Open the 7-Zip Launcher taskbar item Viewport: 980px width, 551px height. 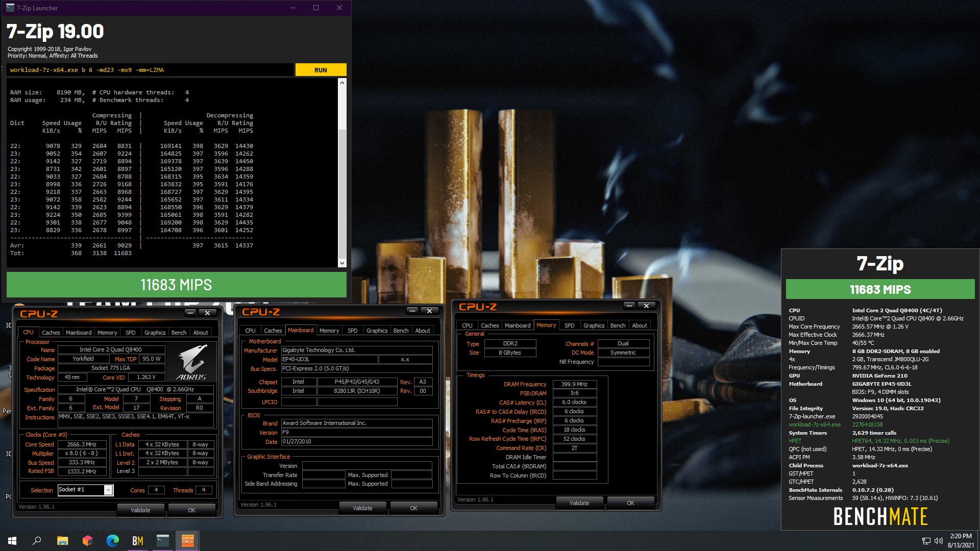162,541
